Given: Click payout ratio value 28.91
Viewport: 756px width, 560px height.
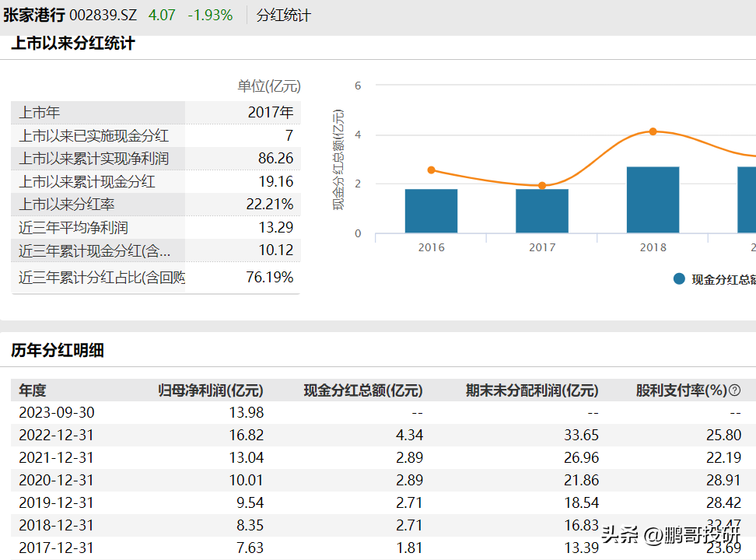Looking at the screenshot, I should [723, 480].
